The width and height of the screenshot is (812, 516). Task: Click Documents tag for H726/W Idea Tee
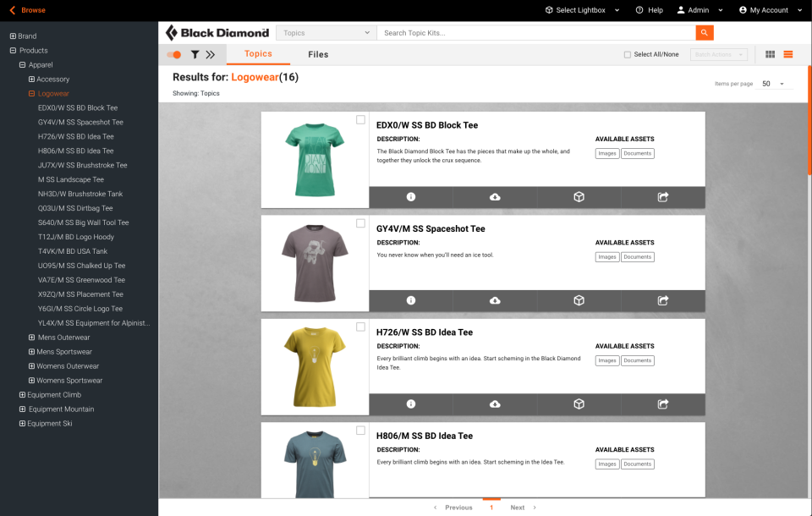[x=638, y=360]
